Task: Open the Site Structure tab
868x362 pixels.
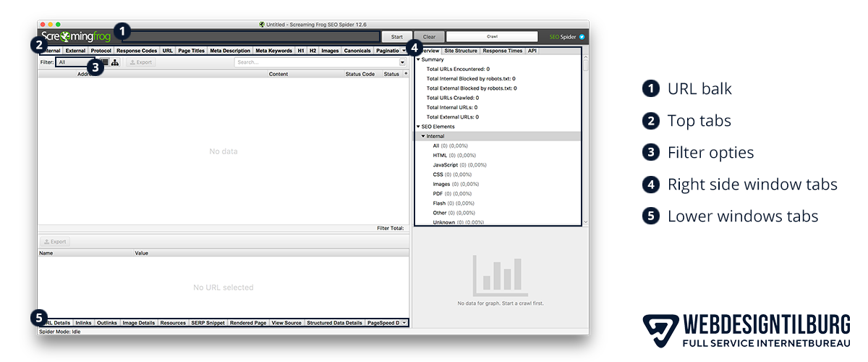Action: pos(461,51)
